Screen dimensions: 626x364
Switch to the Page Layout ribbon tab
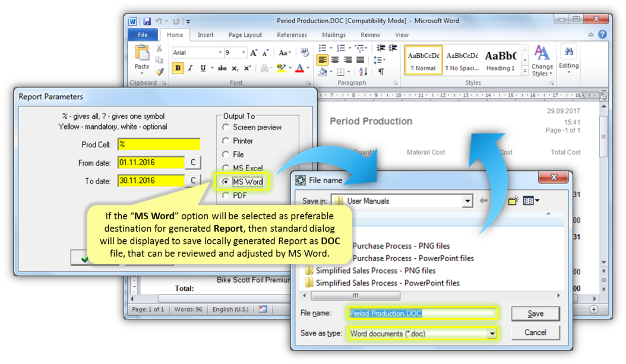245,34
